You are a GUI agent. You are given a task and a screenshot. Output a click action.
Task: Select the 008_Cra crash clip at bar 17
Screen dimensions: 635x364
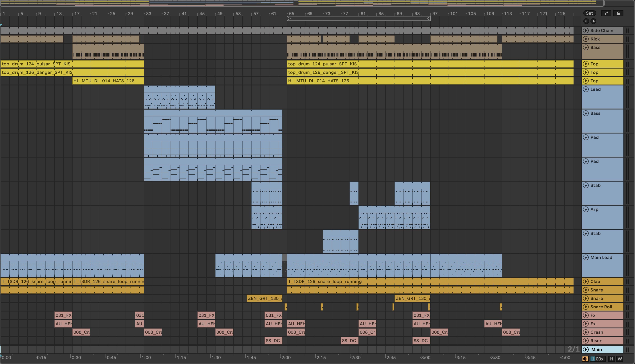pos(81,332)
